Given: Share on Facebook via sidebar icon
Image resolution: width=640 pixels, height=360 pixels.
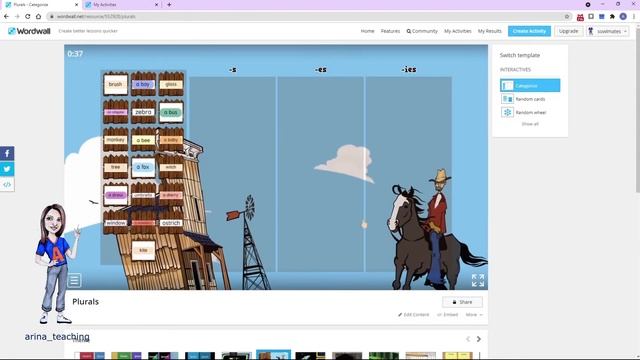Looking at the screenshot, I should 7,153.
